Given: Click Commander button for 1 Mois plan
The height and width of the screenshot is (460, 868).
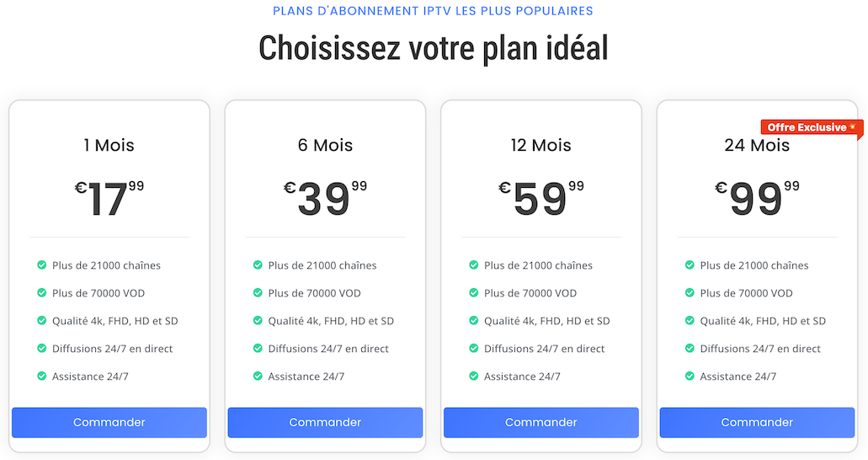Looking at the screenshot, I should 109,422.
